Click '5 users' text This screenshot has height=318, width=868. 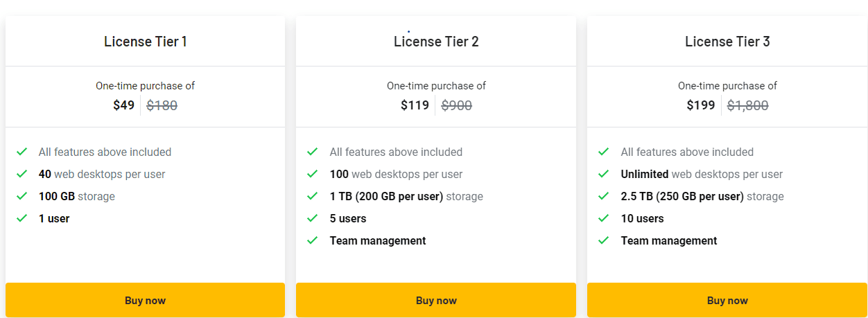pyautogui.click(x=348, y=219)
